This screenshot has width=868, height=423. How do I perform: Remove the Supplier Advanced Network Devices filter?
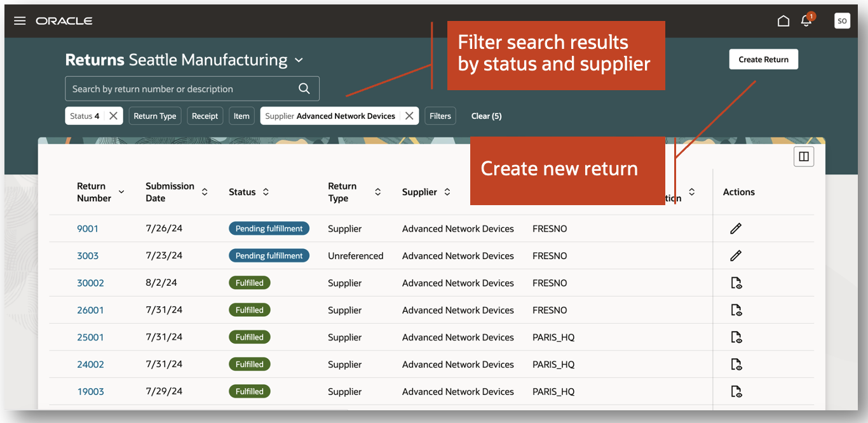pos(409,116)
